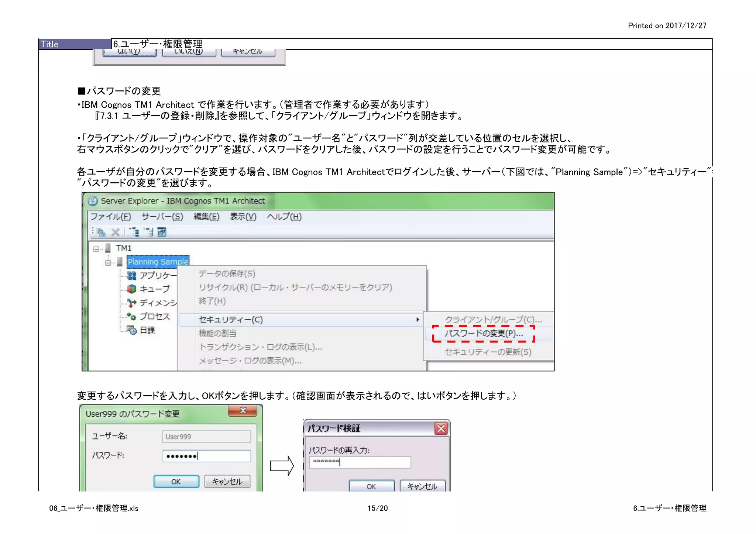756x534 pixels.
Task: Click the TM1 server icon in tree
Action: 108,248
